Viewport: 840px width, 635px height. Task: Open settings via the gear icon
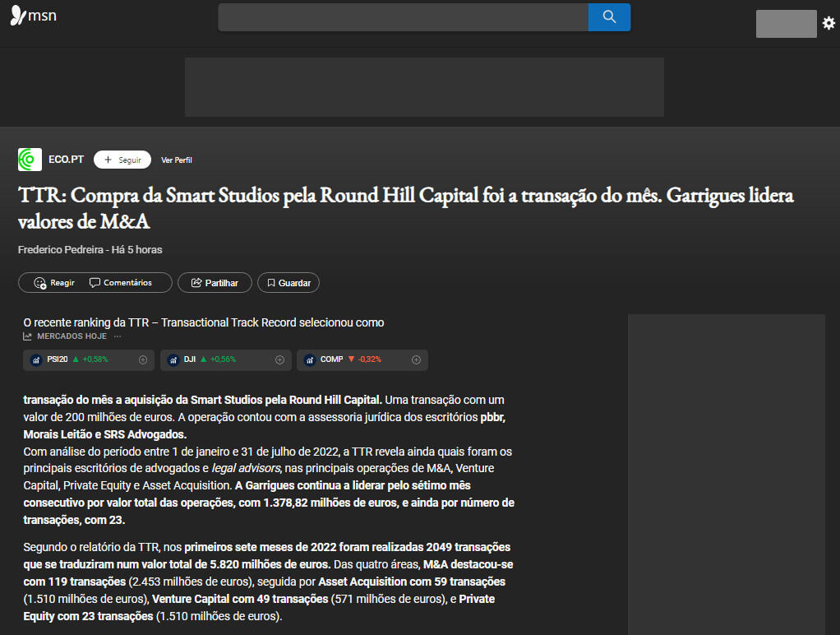click(828, 23)
